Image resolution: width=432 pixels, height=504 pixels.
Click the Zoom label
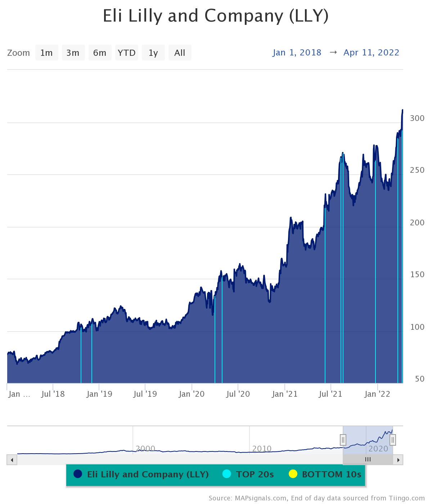pyautogui.click(x=19, y=53)
